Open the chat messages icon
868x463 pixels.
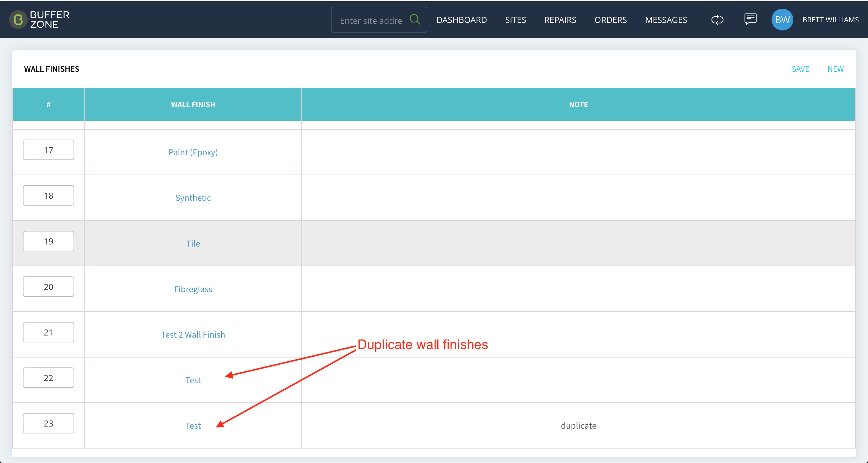(x=750, y=20)
